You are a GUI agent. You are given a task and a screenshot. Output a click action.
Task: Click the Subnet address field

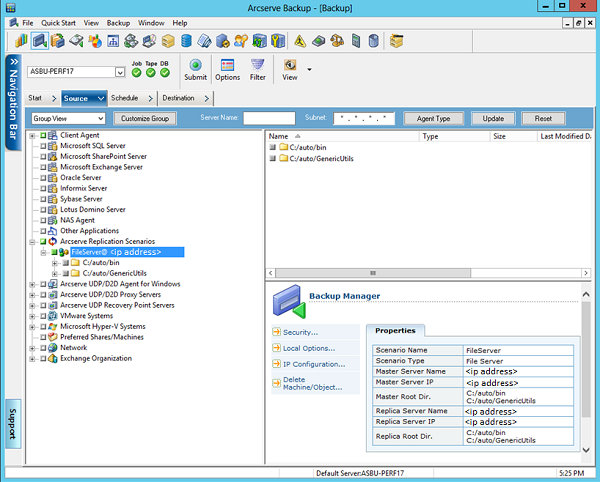(x=364, y=118)
